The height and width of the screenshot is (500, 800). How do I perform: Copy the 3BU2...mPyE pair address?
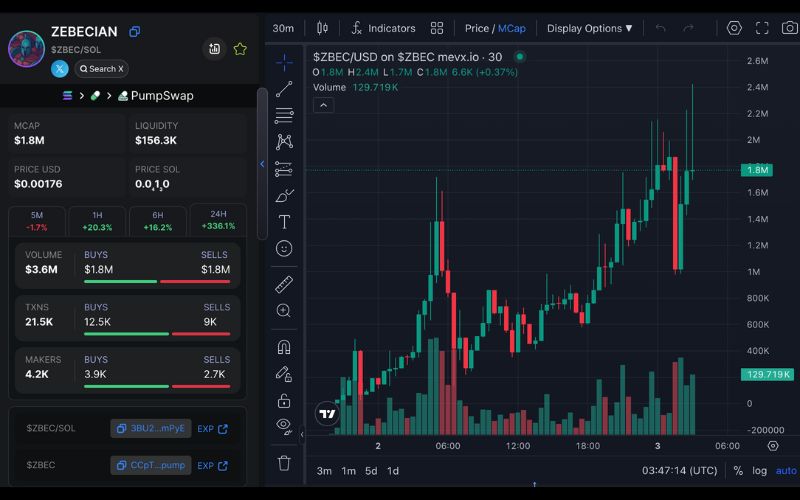[x=151, y=429]
